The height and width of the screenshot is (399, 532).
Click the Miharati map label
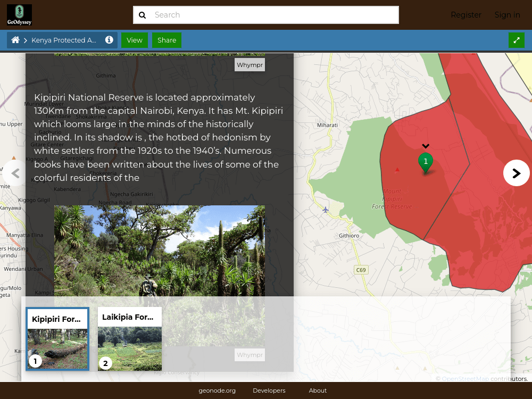click(327, 125)
